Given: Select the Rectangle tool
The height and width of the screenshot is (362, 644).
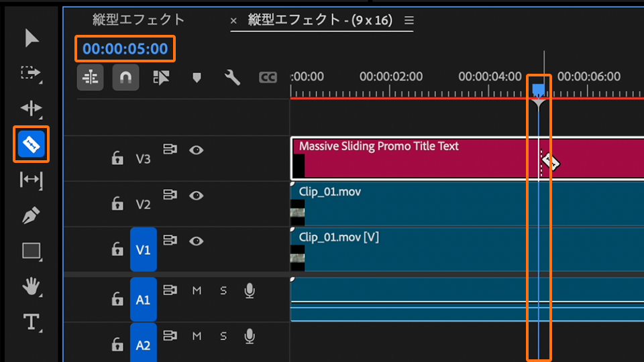Looking at the screenshot, I should click(32, 251).
